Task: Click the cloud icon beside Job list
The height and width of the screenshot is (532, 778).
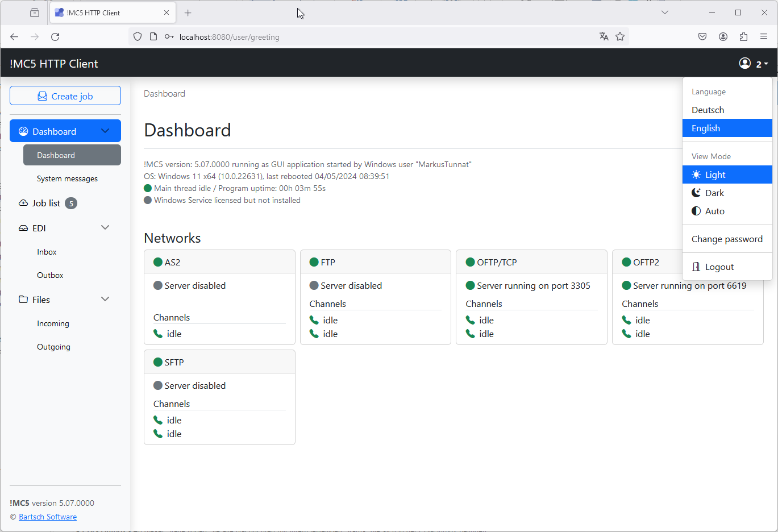Action: (23, 203)
